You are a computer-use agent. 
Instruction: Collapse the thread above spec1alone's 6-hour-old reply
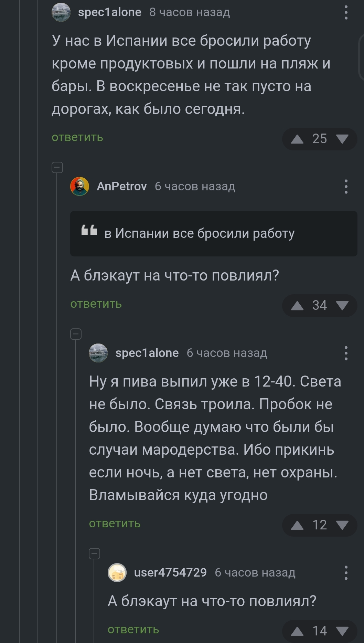click(x=76, y=334)
